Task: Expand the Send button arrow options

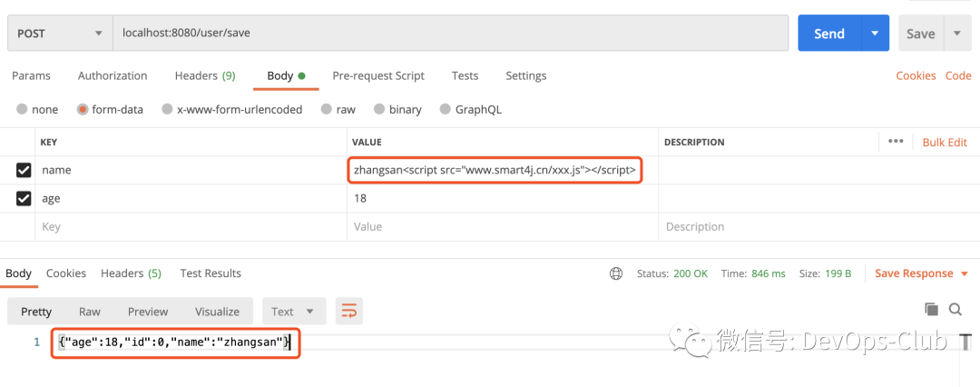Action: (x=875, y=34)
